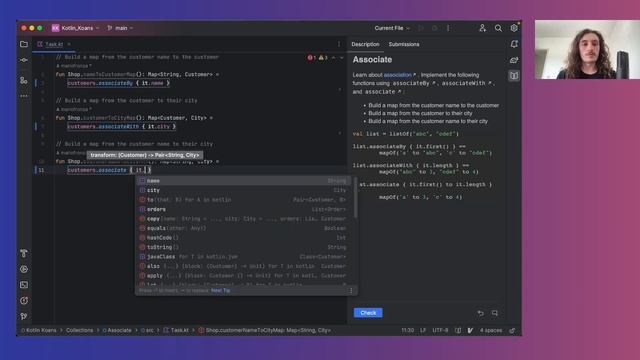This screenshot has width=640, height=360.
Task: Toggle file read-only lock icon in status bar
Action: 512,331
